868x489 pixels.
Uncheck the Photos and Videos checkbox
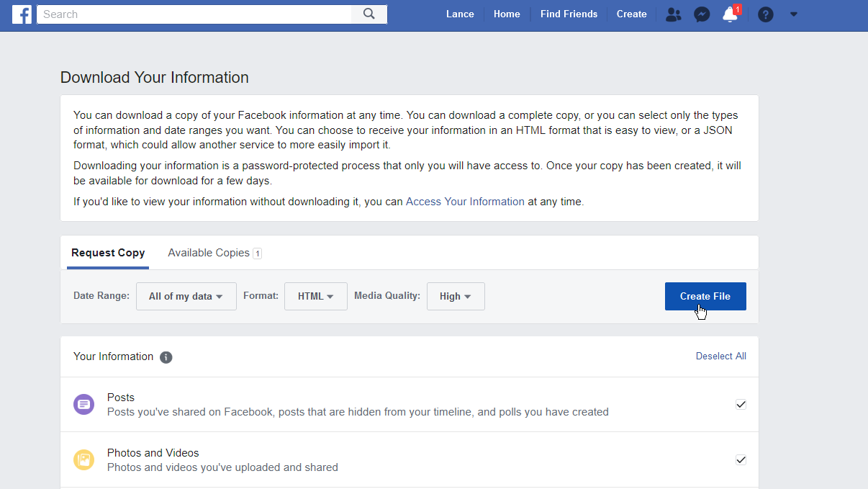tap(741, 460)
